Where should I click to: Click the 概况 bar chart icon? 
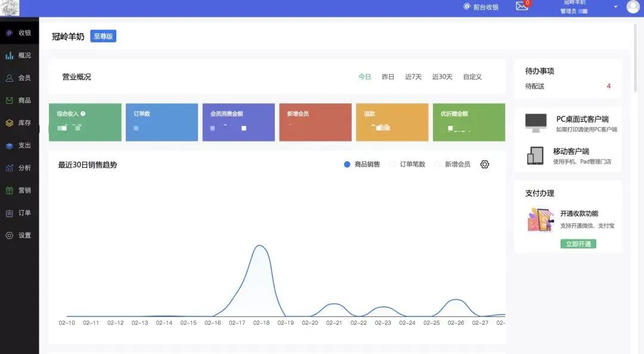pyautogui.click(x=9, y=56)
